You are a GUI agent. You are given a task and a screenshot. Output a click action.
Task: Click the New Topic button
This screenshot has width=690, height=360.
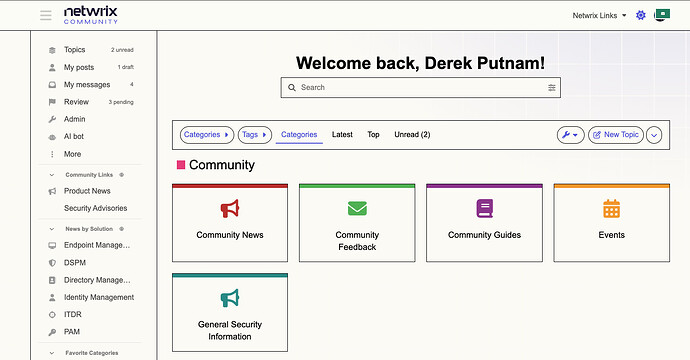click(616, 135)
